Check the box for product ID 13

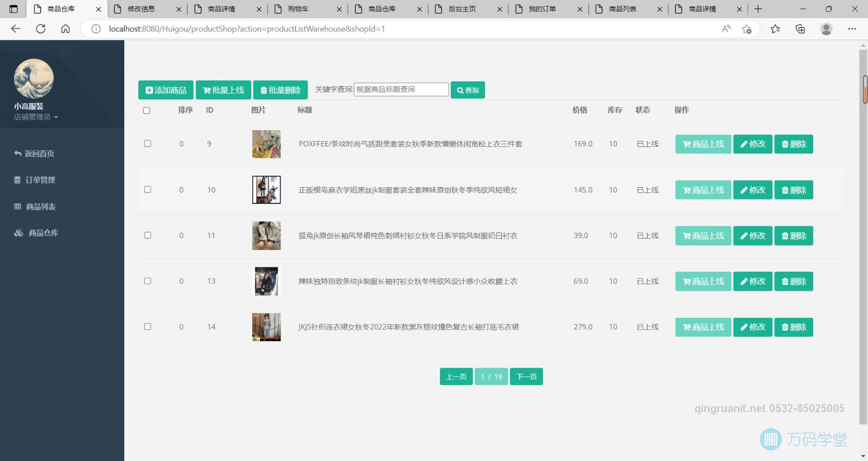pos(148,281)
